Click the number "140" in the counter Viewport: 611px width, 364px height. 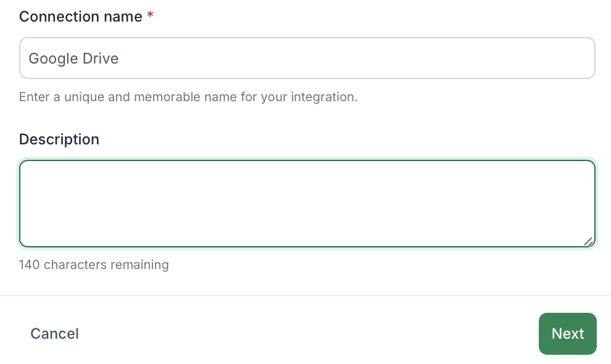pyautogui.click(x=30, y=265)
